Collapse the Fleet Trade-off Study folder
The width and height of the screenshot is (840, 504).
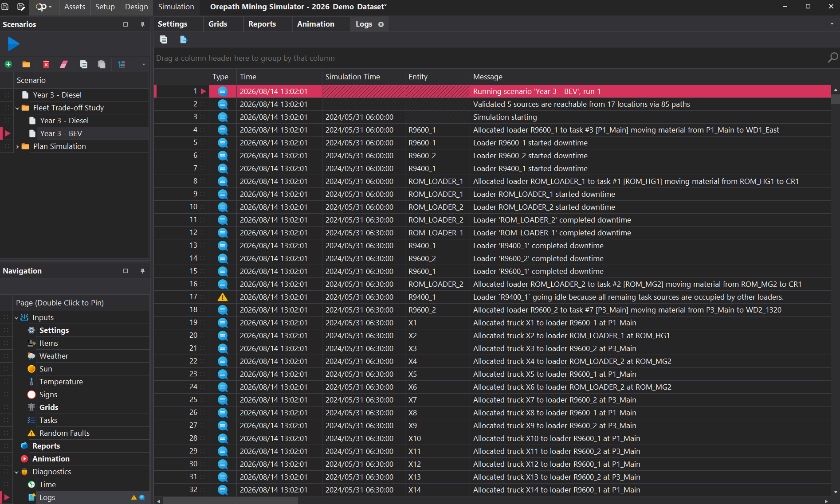(x=17, y=108)
